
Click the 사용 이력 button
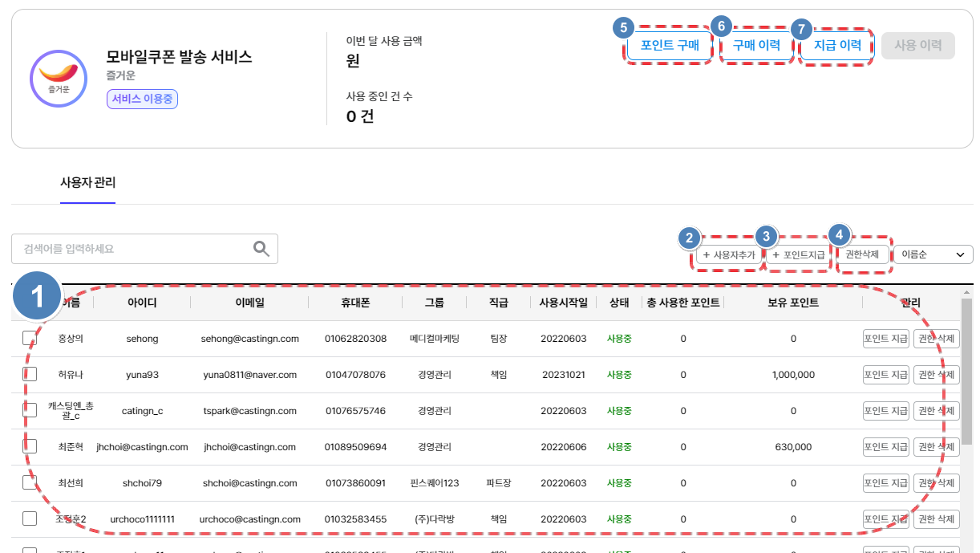click(x=918, y=46)
